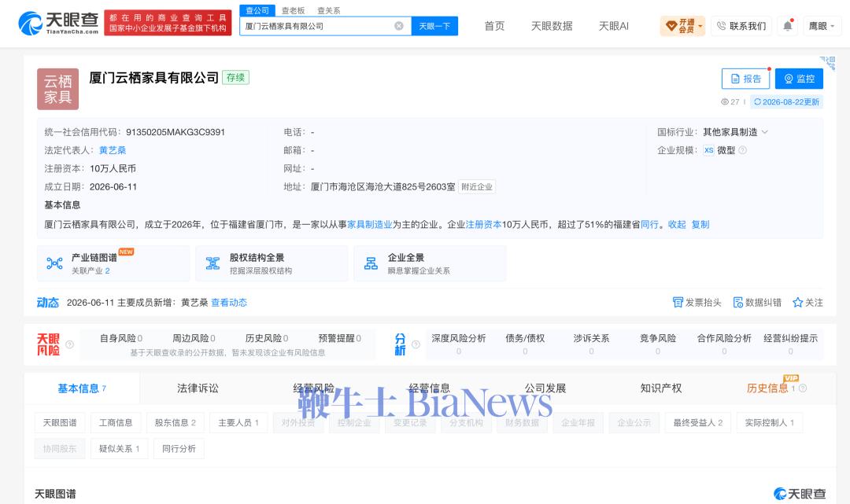Click 自身风险 count
The width and height of the screenshot is (850, 504).
(x=121, y=338)
